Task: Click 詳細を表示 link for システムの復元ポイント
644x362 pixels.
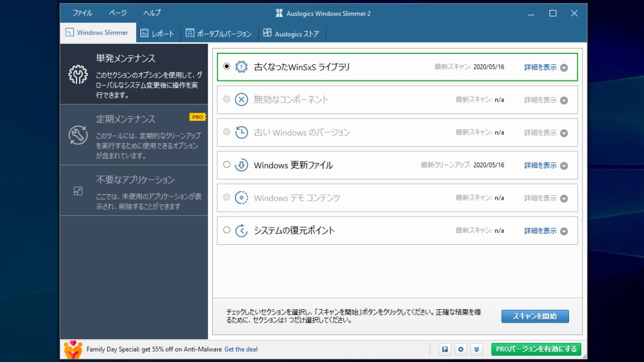Action: coord(540,230)
